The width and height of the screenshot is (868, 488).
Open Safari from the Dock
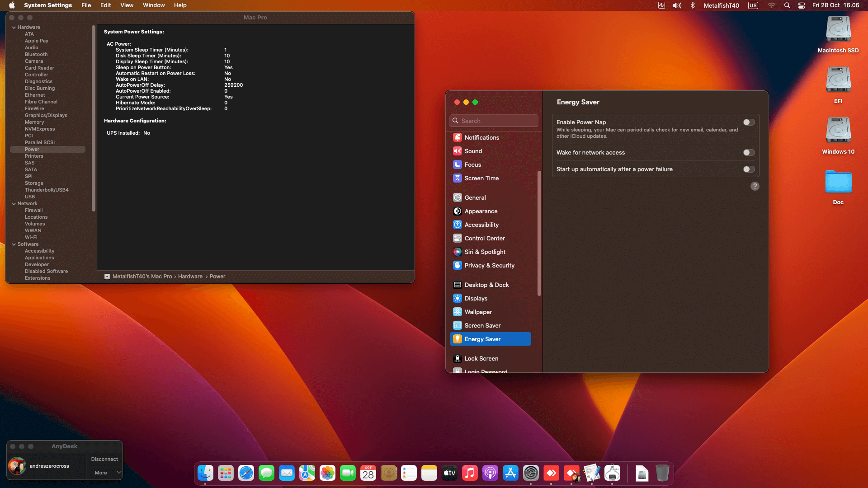coord(246,473)
